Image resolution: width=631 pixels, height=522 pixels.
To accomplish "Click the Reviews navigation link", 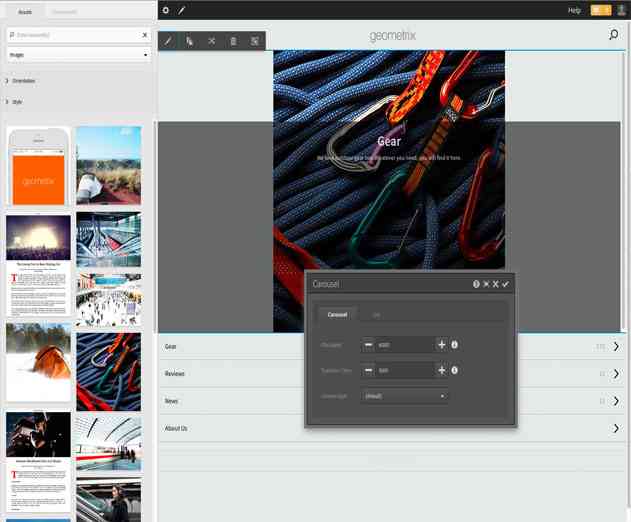I will [175, 374].
